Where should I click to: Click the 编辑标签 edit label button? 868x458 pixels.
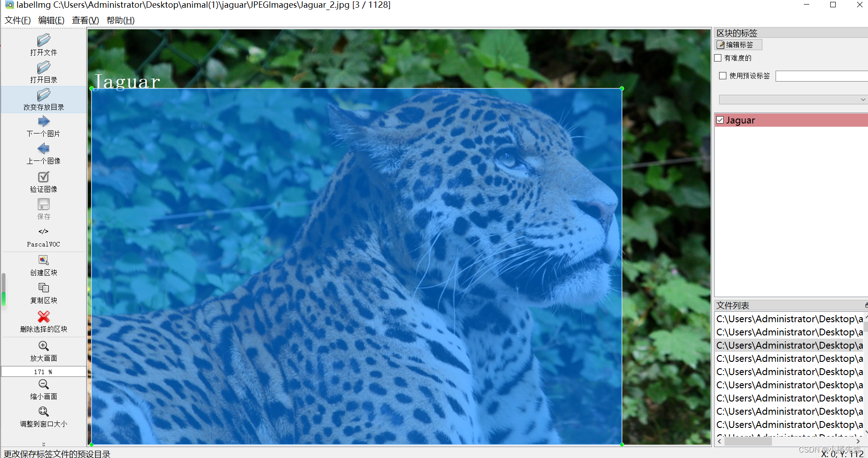(x=739, y=45)
